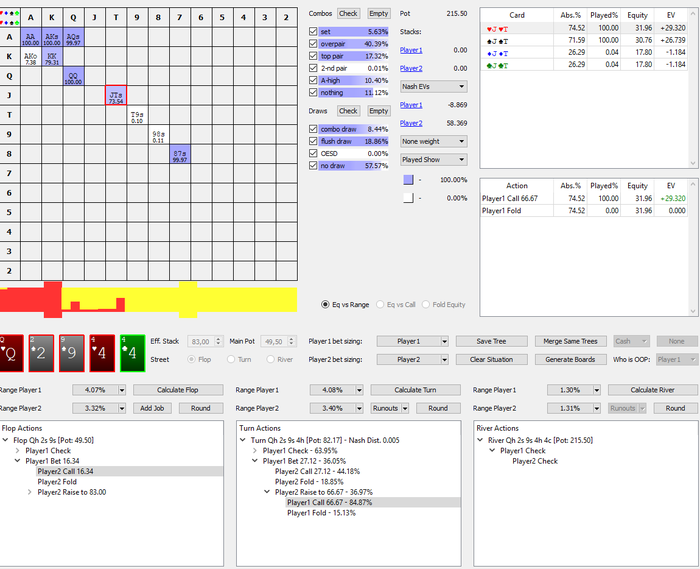Click the Merge Same Trees button
This screenshot has height=569, width=700.
tap(571, 341)
